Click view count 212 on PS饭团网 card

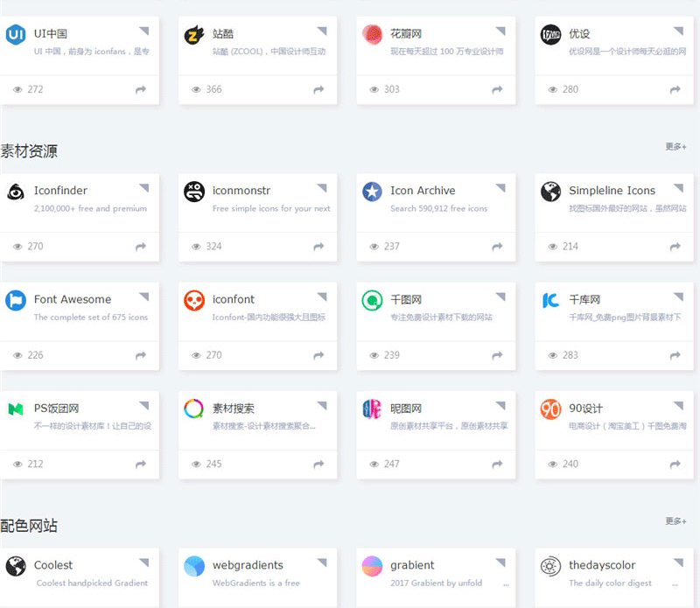click(35, 465)
